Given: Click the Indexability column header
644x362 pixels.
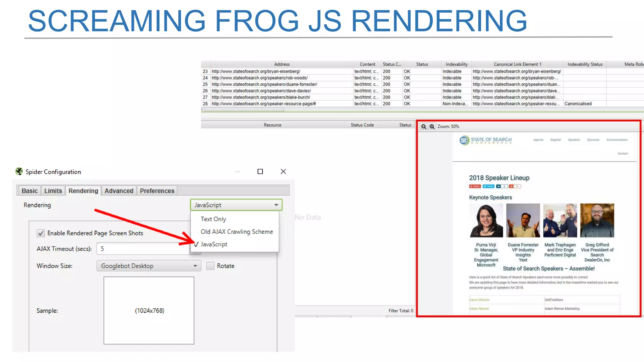Looking at the screenshot, I should point(457,64).
